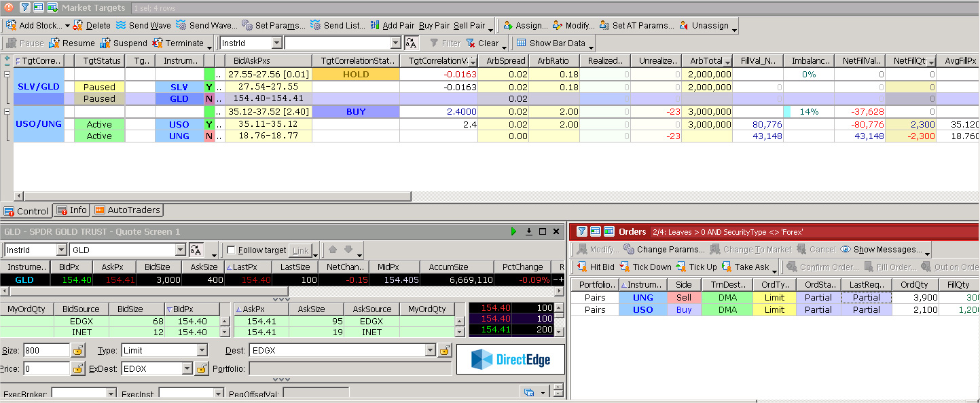Collapse the SLV/GLD pair tree row

pos(7,75)
